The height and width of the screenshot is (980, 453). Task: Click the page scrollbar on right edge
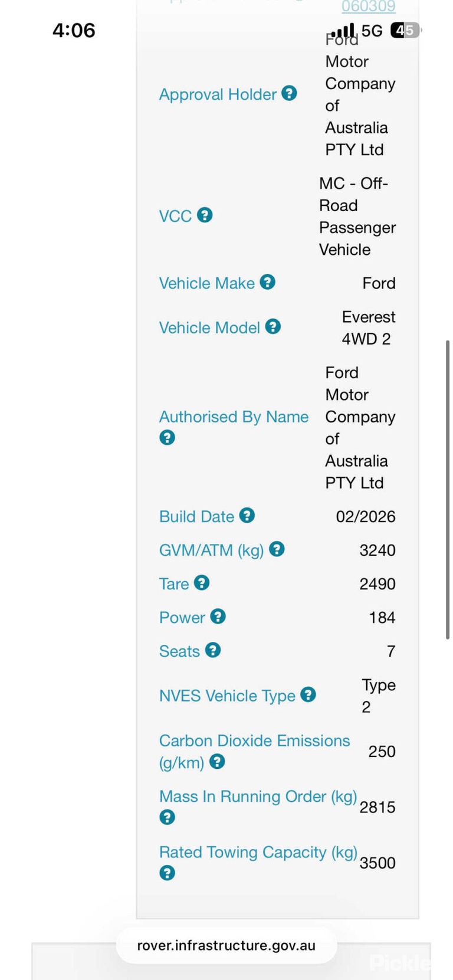coord(448,490)
